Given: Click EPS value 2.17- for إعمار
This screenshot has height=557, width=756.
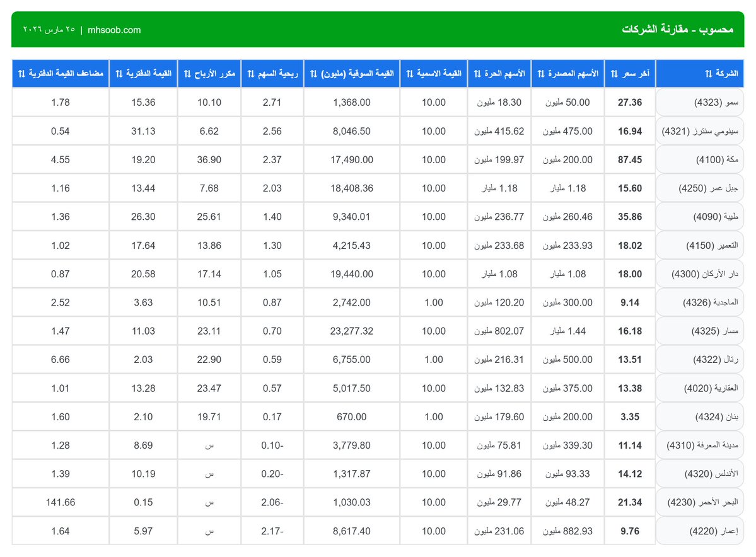Looking at the screenshot, I should coord(272,531).
